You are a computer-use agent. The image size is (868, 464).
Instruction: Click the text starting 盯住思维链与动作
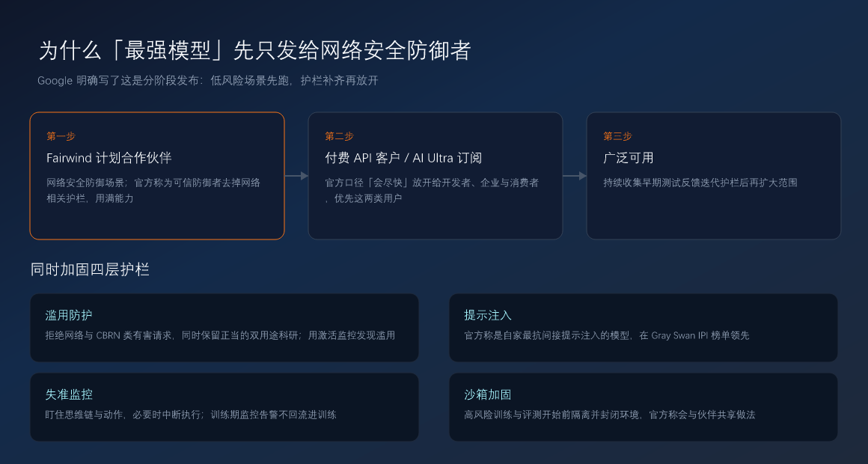(191, 415)
